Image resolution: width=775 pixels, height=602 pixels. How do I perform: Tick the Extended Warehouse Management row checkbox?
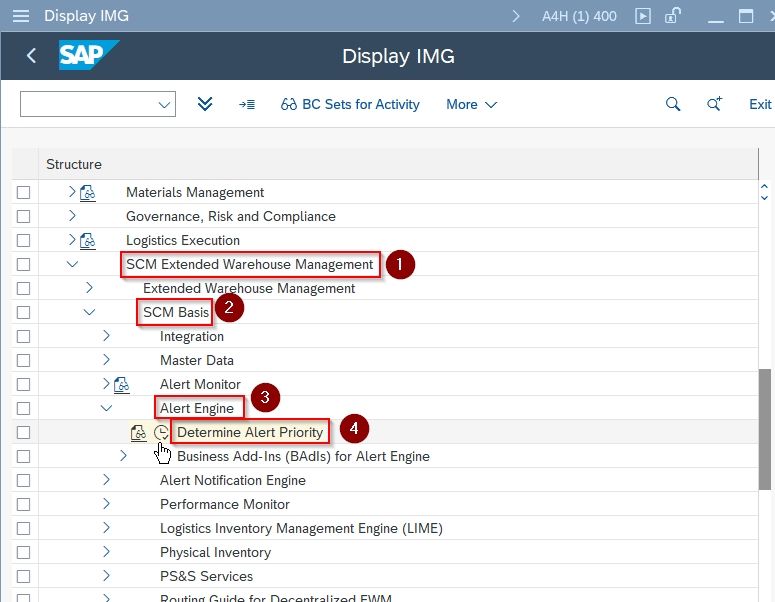pyautogui.click(x=23, y=288)
